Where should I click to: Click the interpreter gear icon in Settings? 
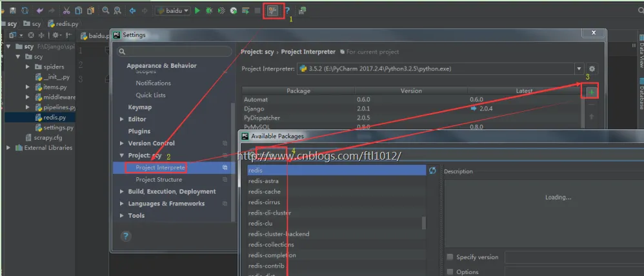pyautogui.click(x=592, y=69)
